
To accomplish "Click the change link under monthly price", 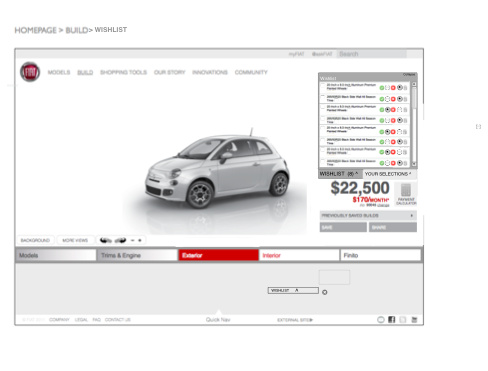I will point(383,205).
